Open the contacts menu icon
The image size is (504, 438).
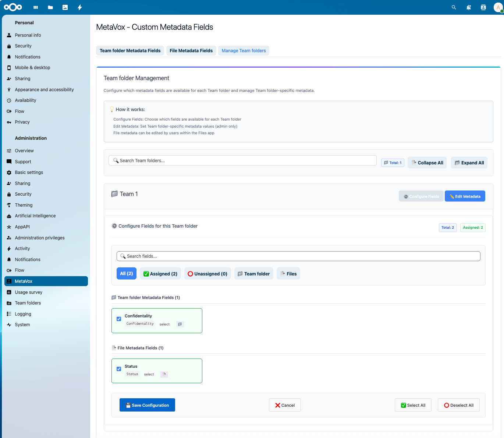coord(483,7)
